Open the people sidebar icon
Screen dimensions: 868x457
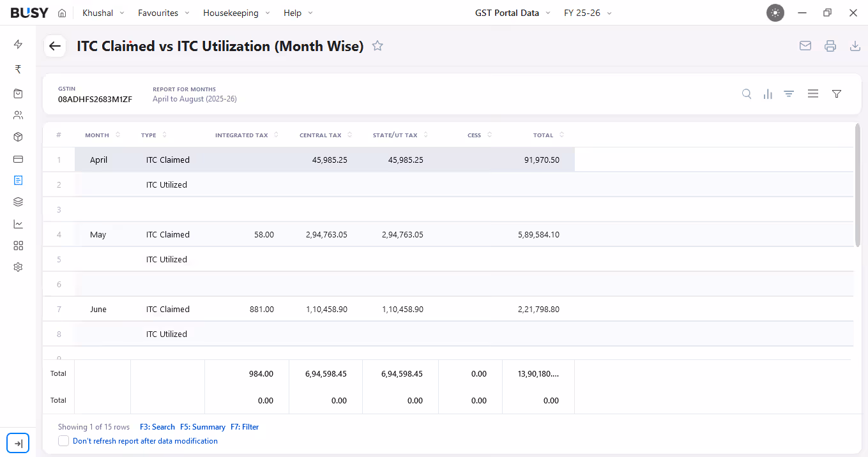(18, 116)
